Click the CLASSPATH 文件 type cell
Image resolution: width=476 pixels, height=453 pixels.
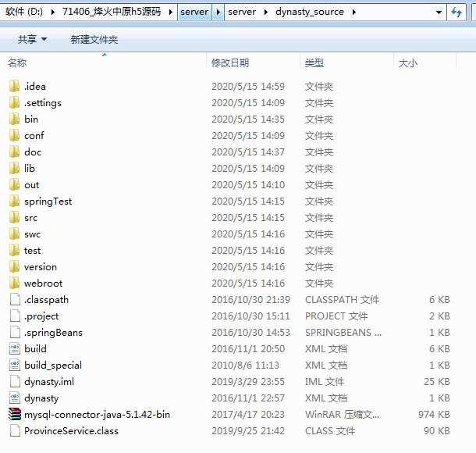(x=342, y=300)
